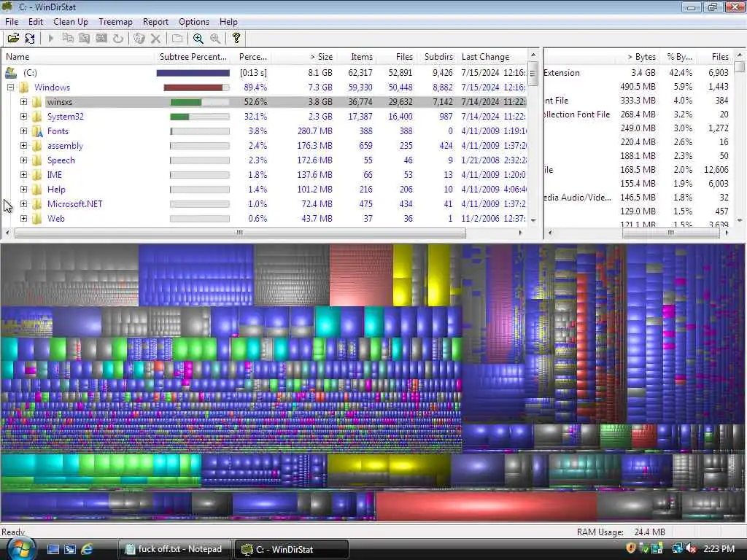
Task: Click the Zoom Out magnifier icon
Action: (215, 38)
